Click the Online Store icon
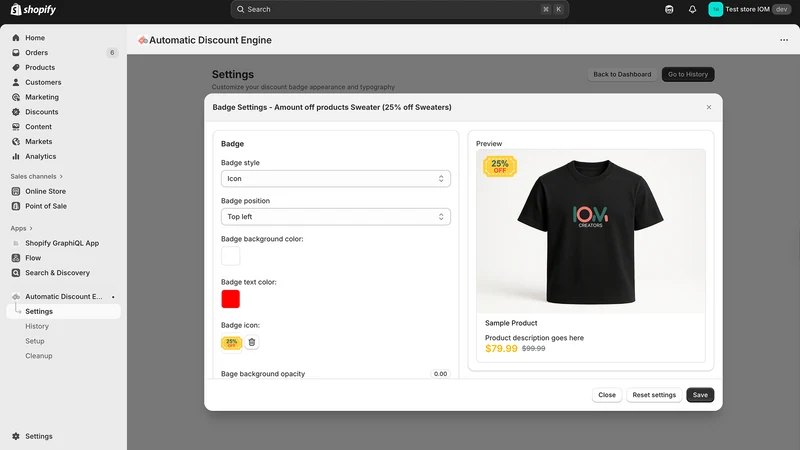800x450 pixels. pos(16,191)
